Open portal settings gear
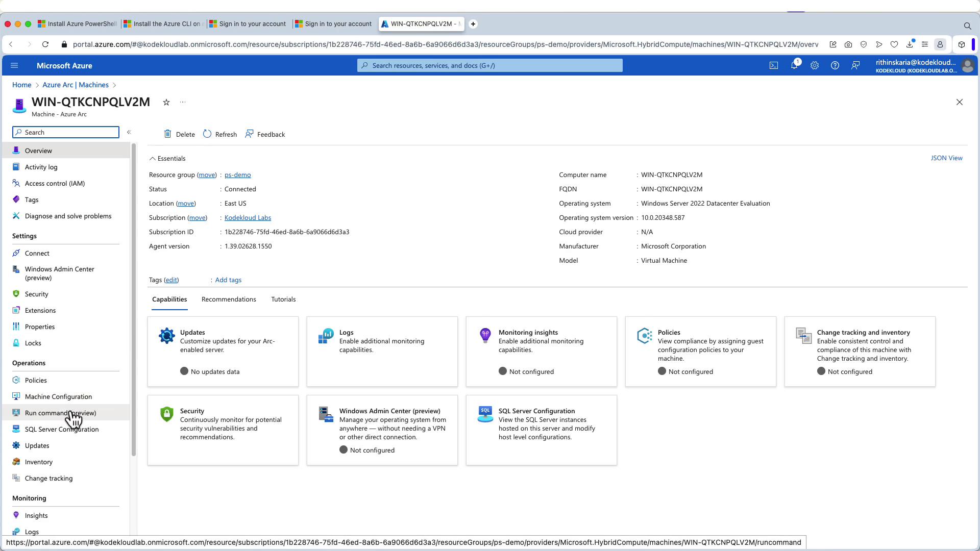Viewport: 980px width, 551px height. 815,65
